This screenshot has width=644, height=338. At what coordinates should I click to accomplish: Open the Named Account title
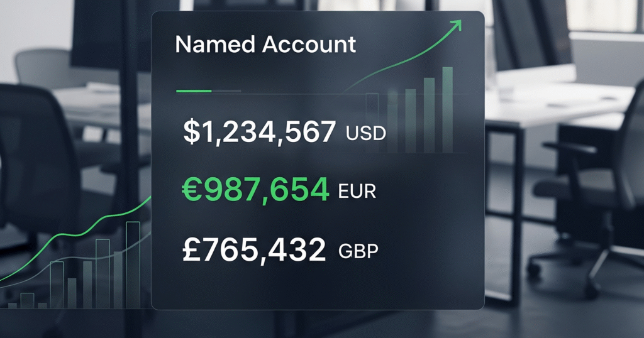[265, 45]
